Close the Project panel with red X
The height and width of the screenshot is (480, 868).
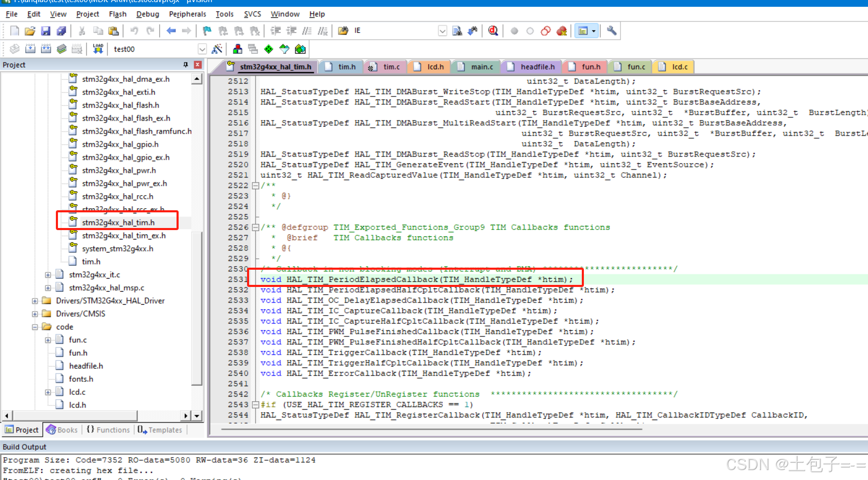[197, 65]
